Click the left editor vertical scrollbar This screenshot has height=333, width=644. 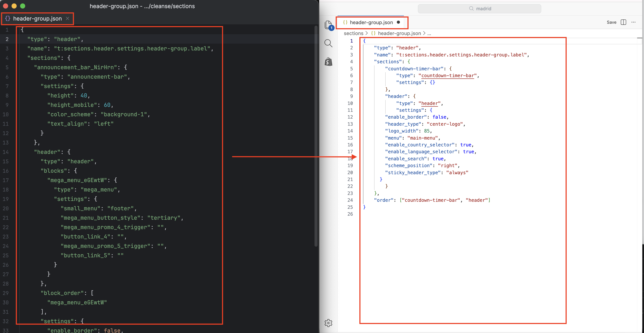316,136
